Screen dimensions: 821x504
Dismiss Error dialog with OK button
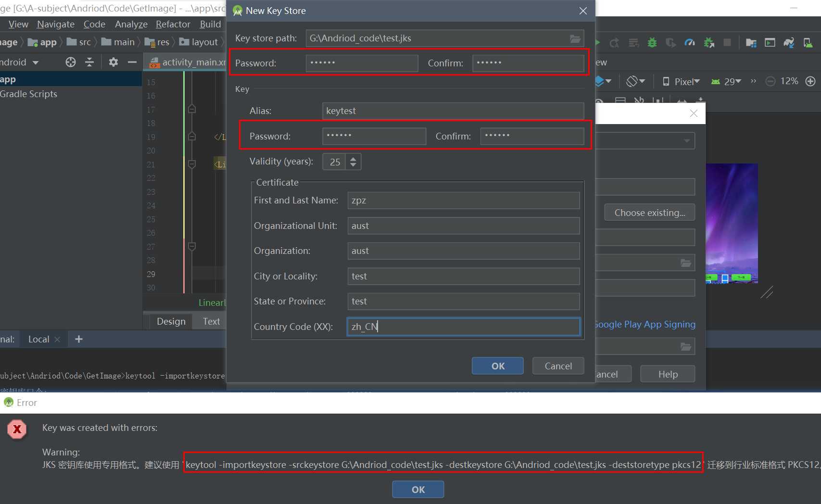coord(418,490)
